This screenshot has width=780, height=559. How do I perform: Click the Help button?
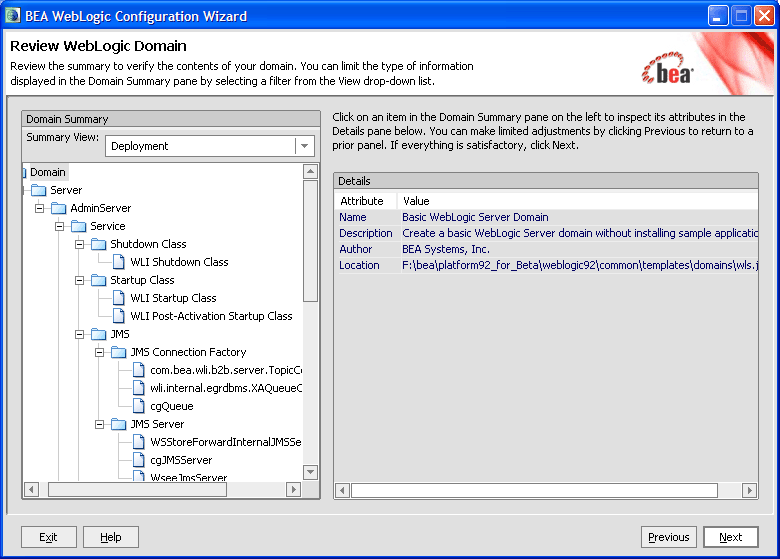point(111,537)
